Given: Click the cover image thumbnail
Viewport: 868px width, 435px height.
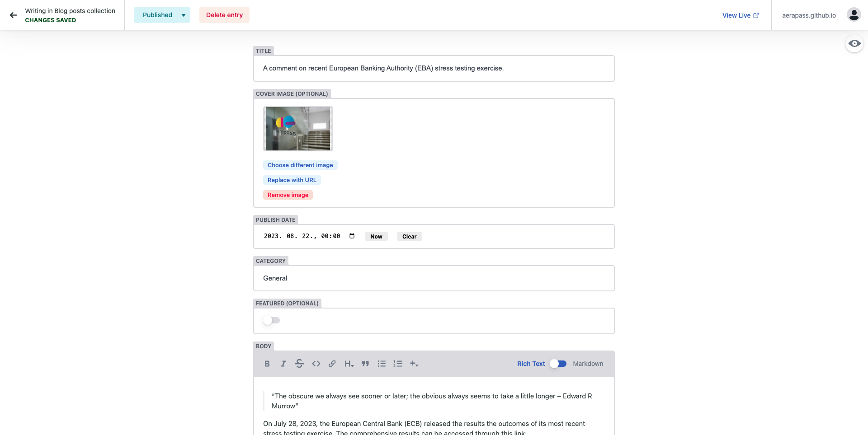Looking at the screenshot, I should tap(298, 129).
